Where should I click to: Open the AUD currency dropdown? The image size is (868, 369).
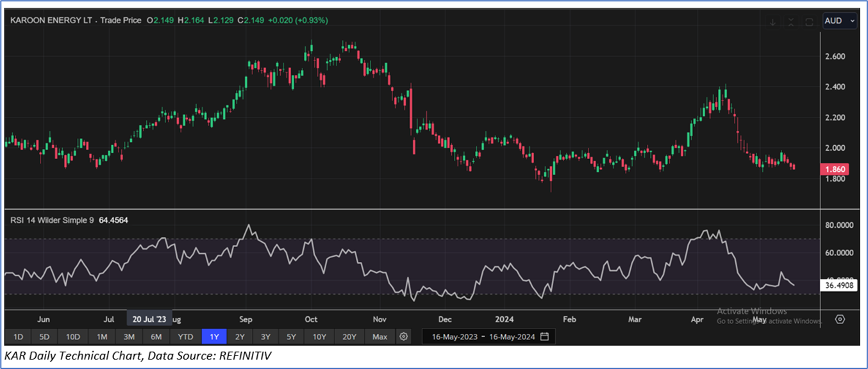pos(839,21)
